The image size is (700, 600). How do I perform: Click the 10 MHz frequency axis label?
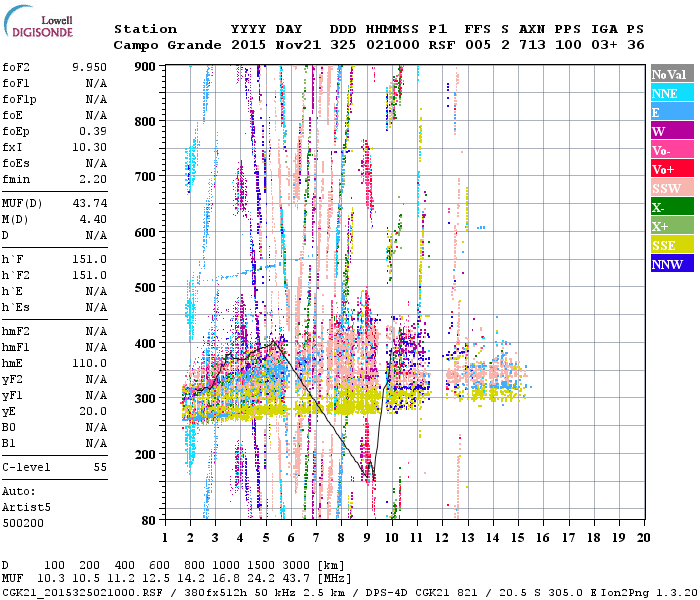click(392, 538)
